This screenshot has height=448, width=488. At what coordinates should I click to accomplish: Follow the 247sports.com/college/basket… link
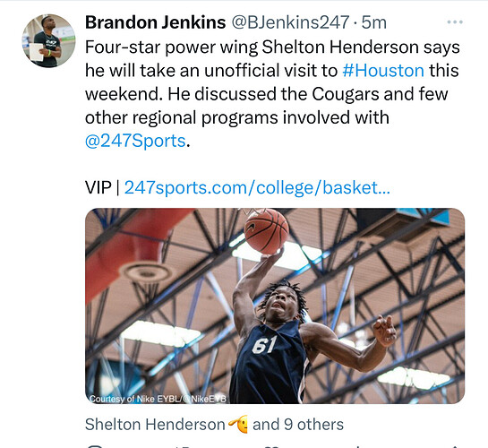point(257,188)
